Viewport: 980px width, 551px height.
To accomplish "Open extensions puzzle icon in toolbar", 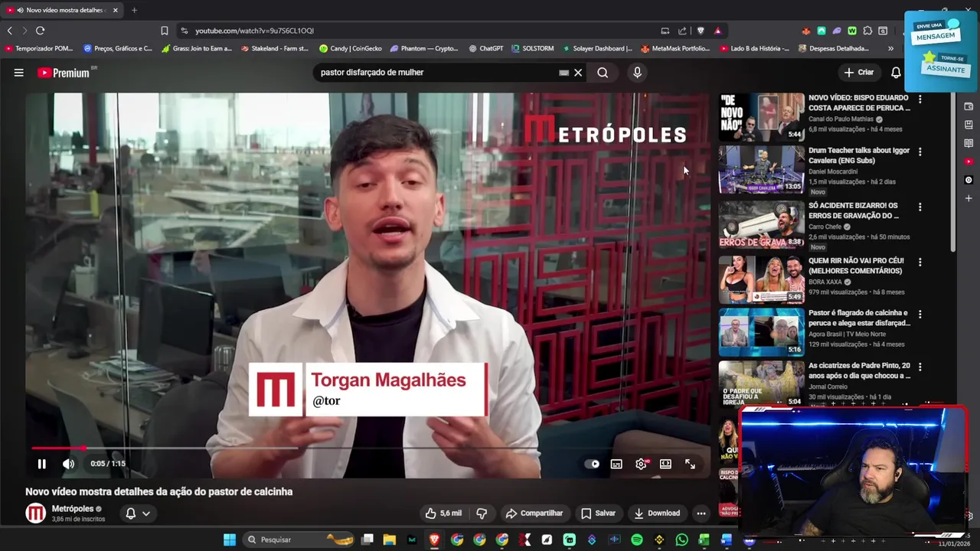I will click(867, 31).
